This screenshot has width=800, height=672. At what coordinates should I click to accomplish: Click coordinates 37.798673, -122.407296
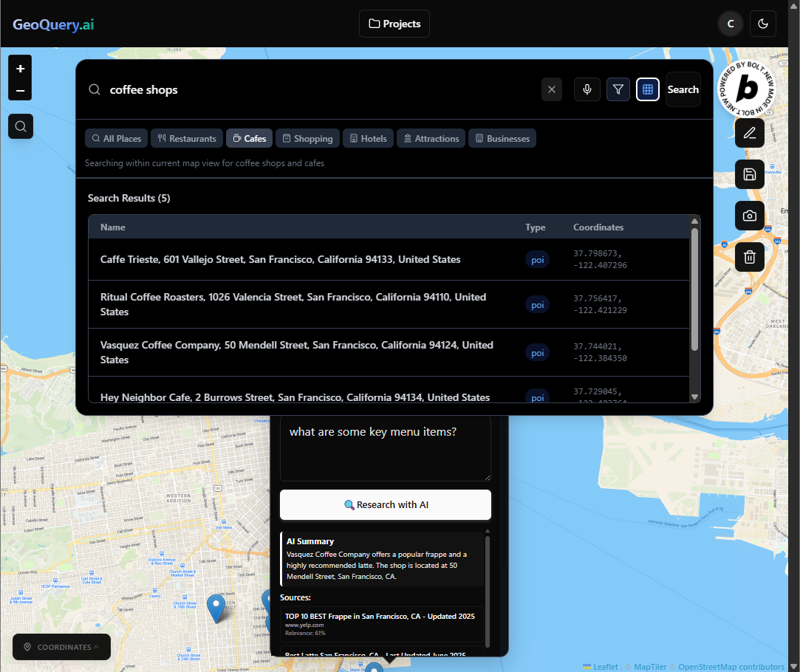pyautogui.click(x=600, y=259)
